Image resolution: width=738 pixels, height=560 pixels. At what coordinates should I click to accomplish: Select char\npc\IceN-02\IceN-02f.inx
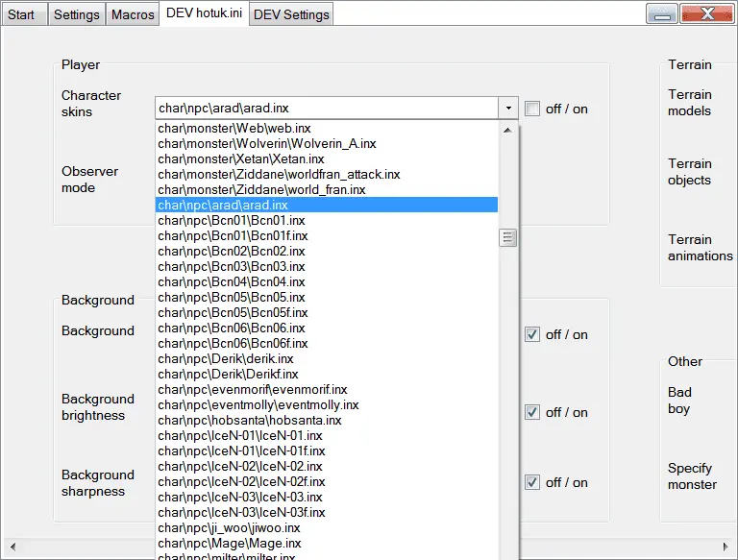click(327, 482)
